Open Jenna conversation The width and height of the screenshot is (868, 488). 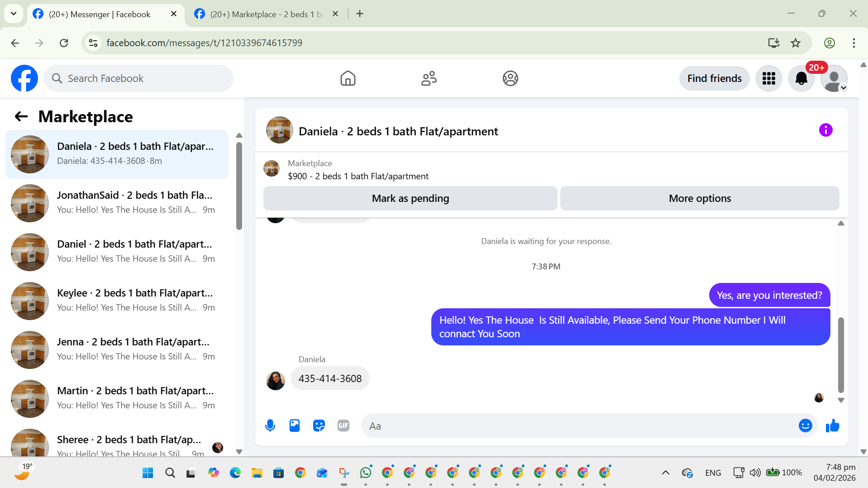coord(117,349)
